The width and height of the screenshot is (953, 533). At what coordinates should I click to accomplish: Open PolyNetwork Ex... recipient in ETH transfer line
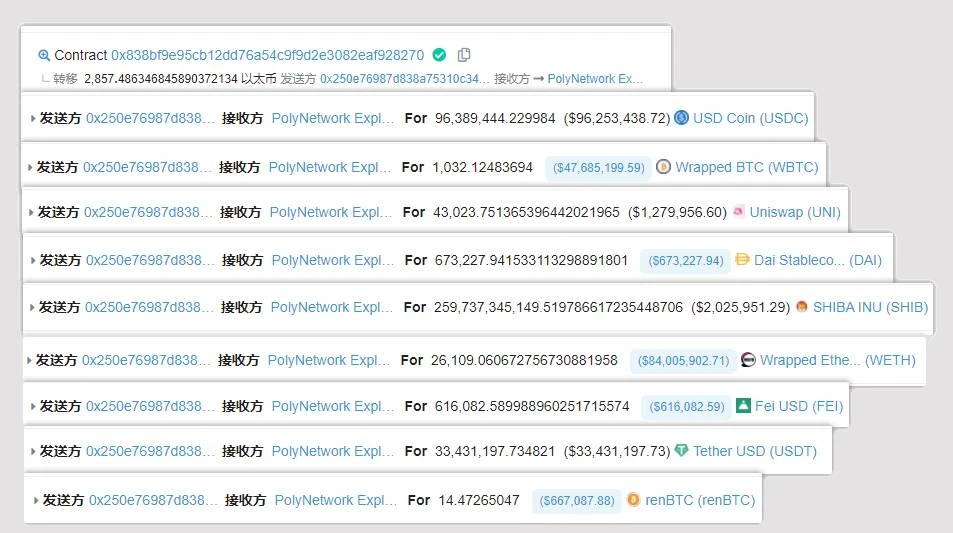595,79
